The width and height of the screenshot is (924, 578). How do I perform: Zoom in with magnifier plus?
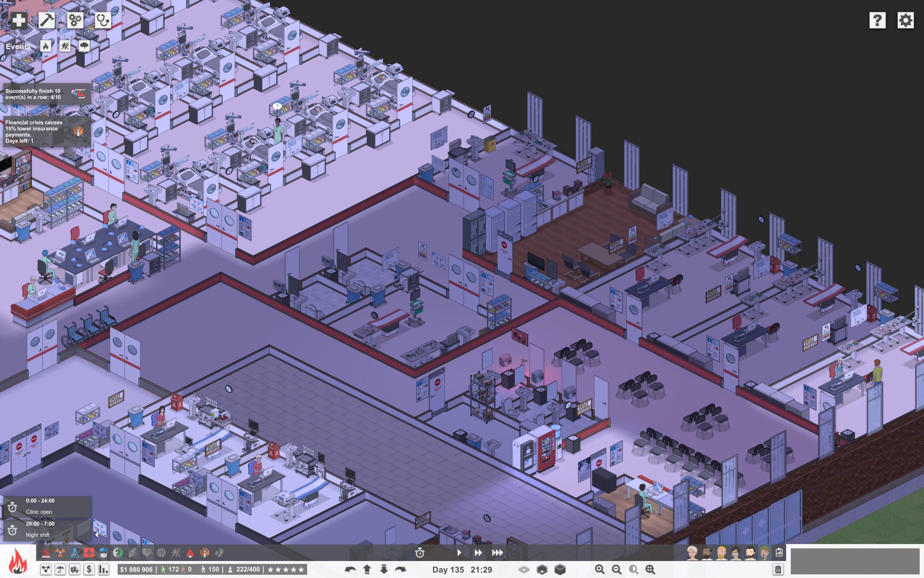tap(600, 569)
